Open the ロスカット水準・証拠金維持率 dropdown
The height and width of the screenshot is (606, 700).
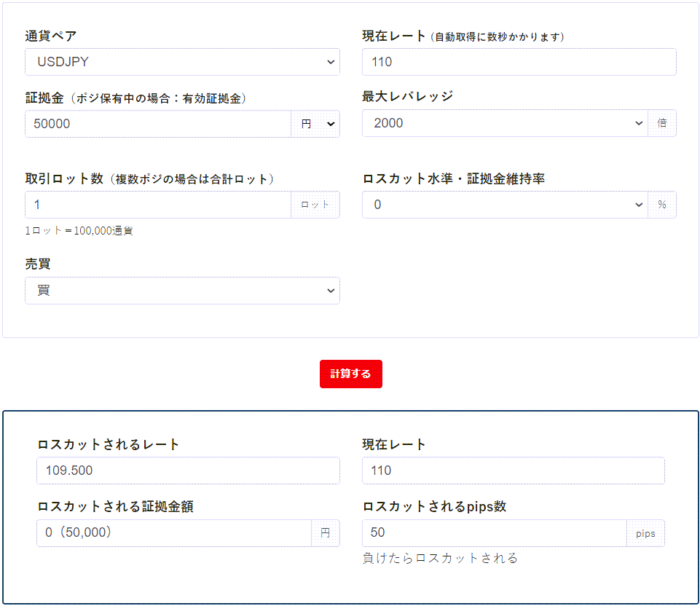[504, 205]
